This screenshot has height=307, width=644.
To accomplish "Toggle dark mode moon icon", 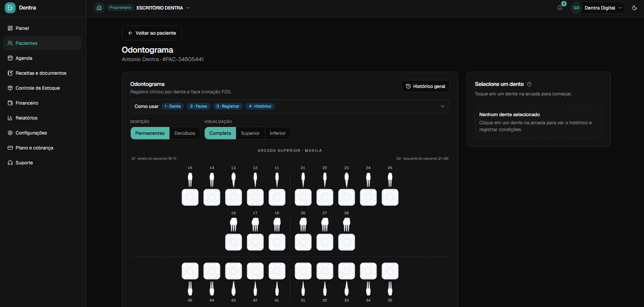I will (x=634, y=8).
